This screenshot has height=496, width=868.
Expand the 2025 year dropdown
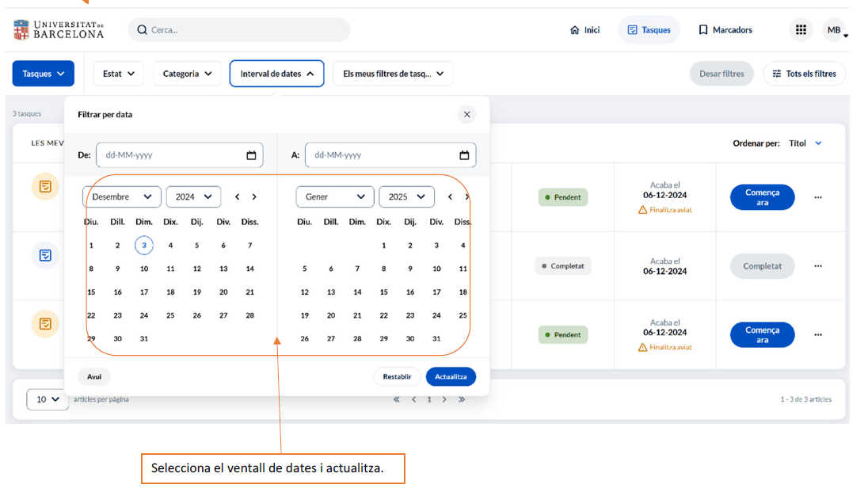click(x=406, y=197)
